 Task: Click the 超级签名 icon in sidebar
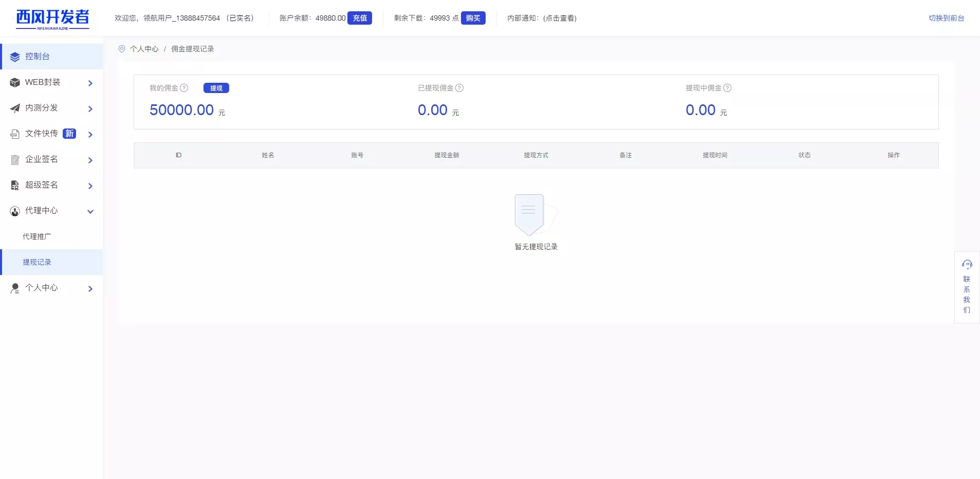tap(15, 186)
